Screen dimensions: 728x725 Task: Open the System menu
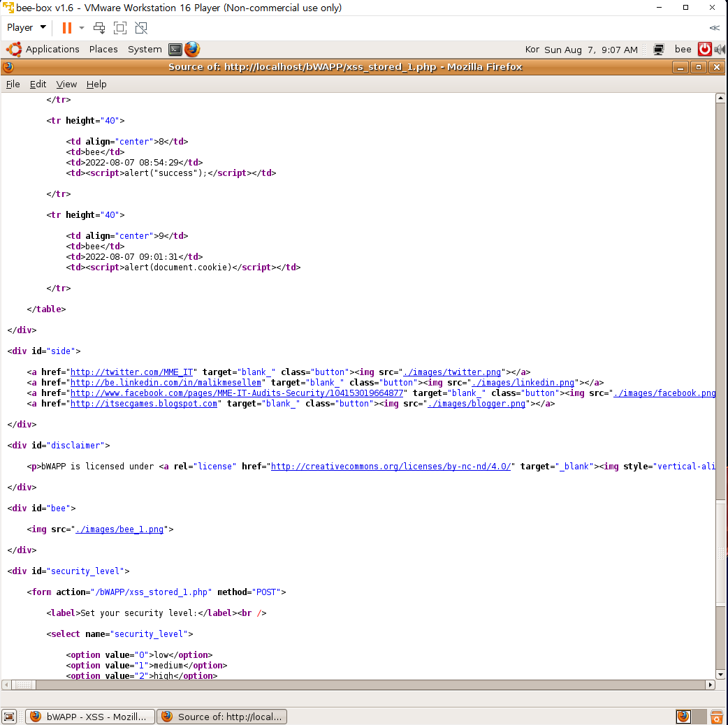[x=145, y=49]
